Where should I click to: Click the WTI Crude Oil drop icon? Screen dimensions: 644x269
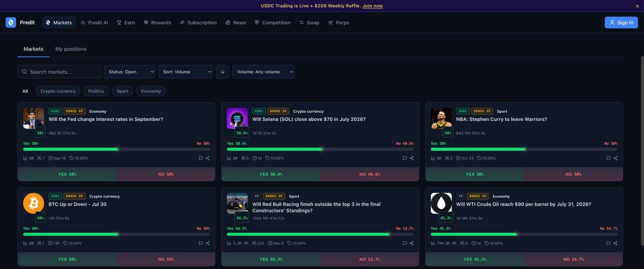click(x=441, y=204)
